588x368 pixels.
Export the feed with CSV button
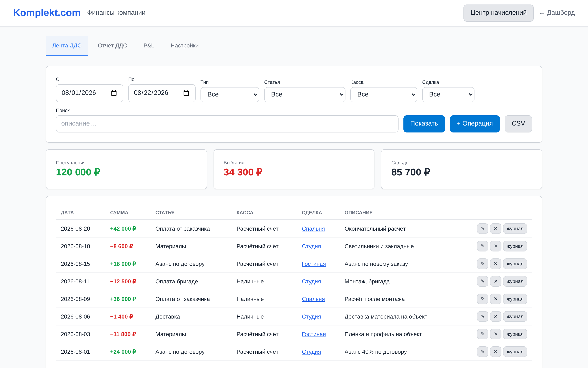(518, 124)
